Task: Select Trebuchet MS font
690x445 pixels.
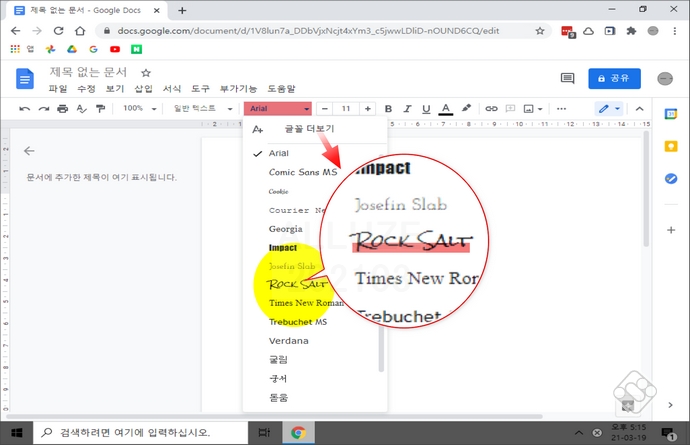Action: pyautogui.click(x=298, y=322)
